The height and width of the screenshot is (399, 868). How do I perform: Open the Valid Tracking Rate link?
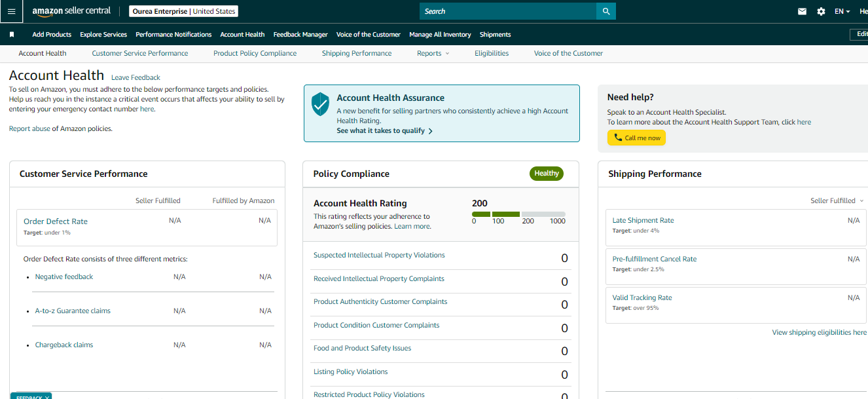point(642,297)
